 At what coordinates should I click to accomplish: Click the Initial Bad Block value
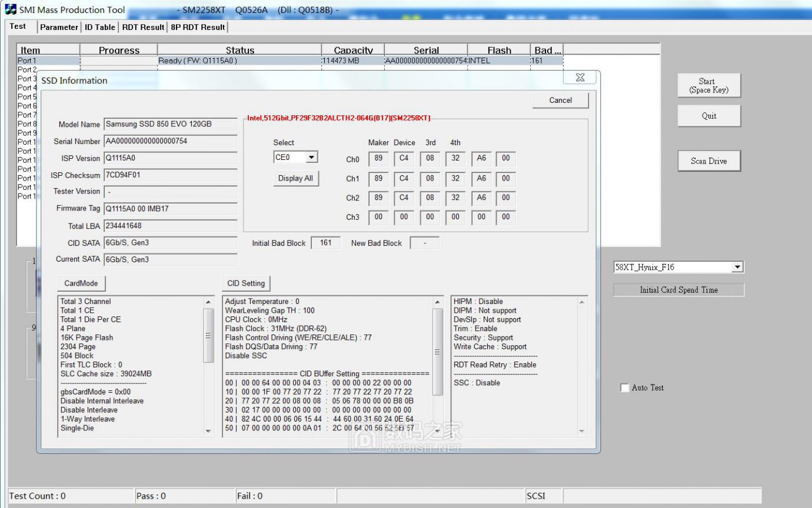pos(326,243)
